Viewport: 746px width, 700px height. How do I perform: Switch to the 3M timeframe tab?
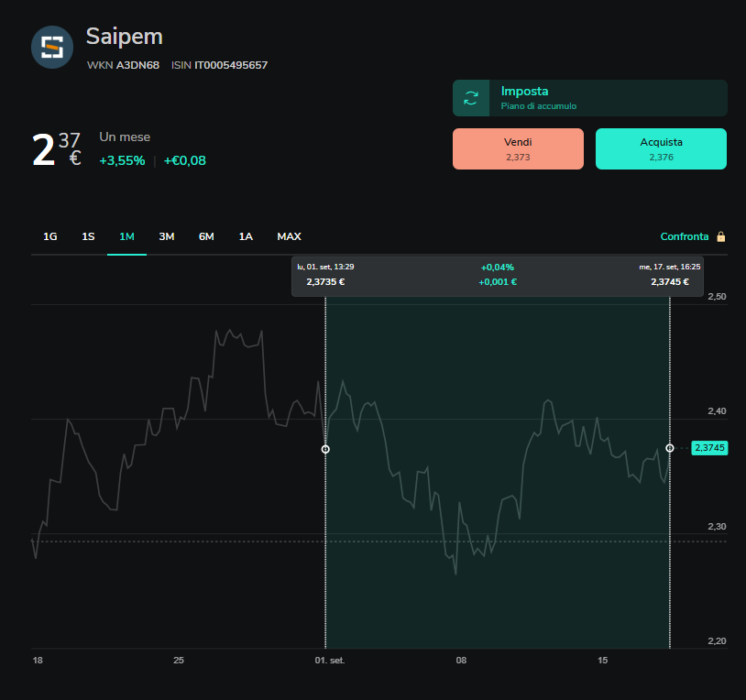tap(167, 236)
